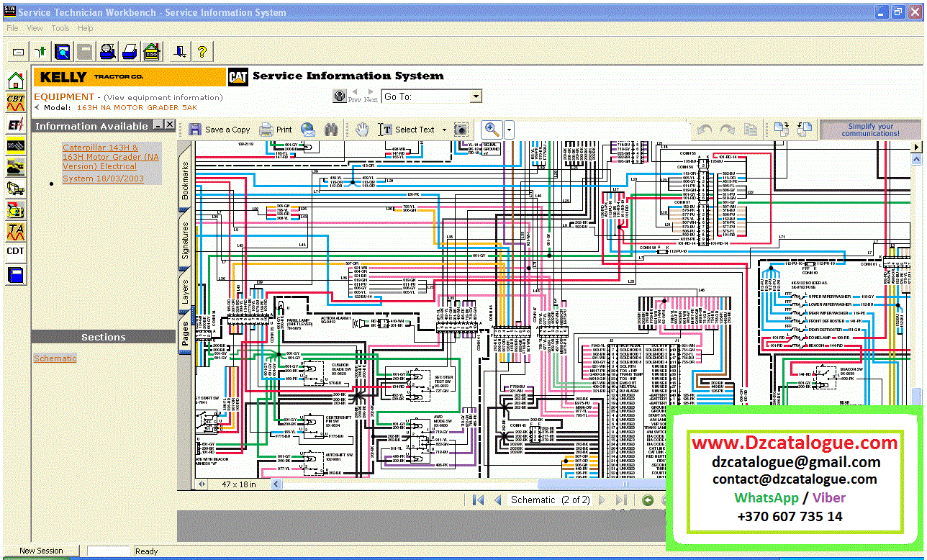The width and height of the screenshot is (927, 560).
Task: Click the yellow question mark help icon
Action: pyautogui.click(x=202, y=51)
